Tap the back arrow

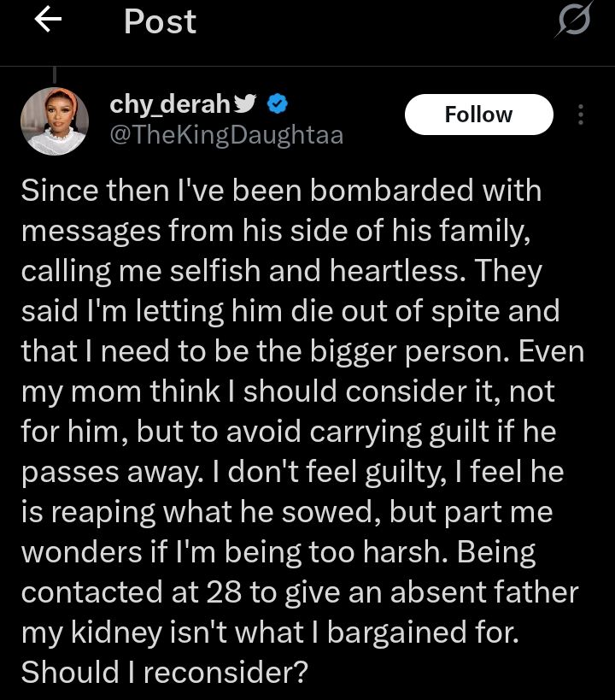[50, 22]
